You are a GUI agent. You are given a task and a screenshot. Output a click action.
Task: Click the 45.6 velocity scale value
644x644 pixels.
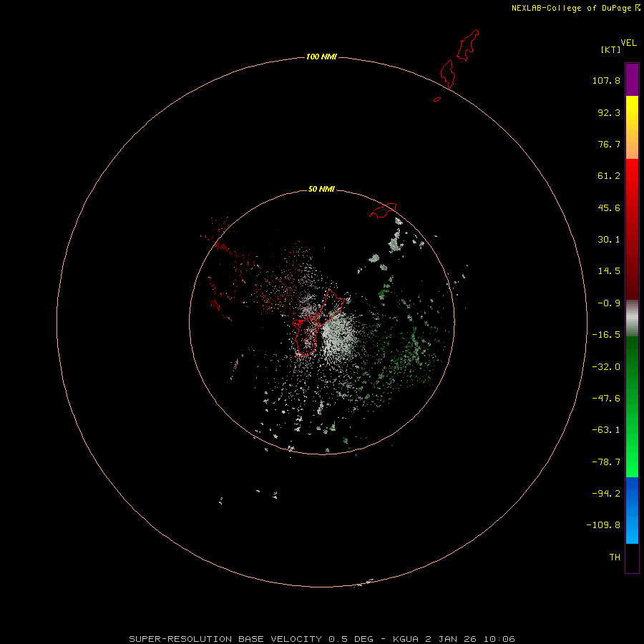(609, 208)
